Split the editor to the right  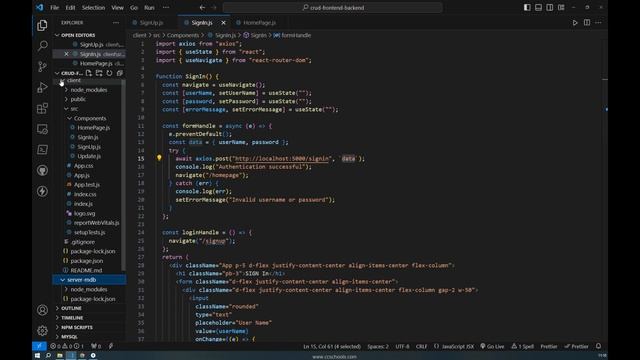tap(587, 23)
